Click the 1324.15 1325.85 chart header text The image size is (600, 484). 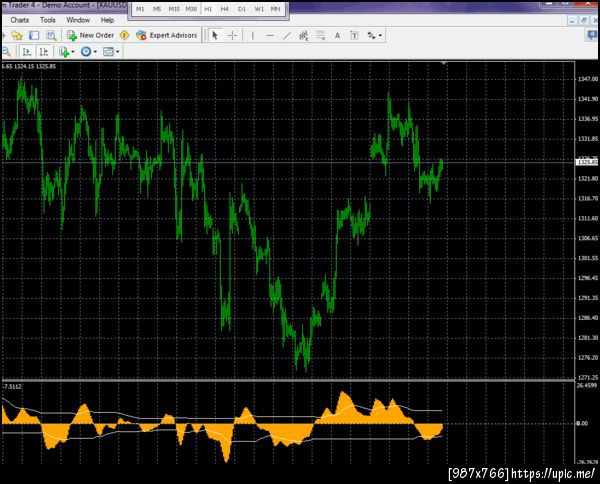point(35,67)
